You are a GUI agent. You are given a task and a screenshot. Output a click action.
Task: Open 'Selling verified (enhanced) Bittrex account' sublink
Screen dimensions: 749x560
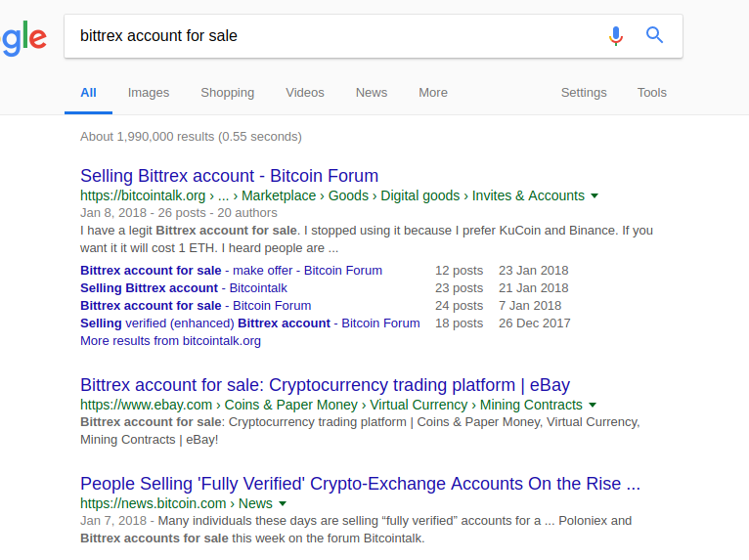(249, 323)
